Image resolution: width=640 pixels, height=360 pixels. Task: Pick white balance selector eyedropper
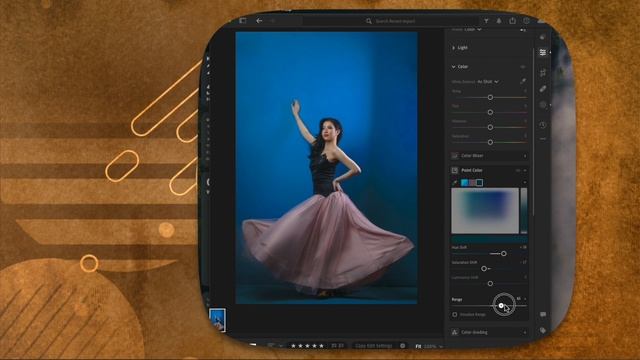click(523, 82)
